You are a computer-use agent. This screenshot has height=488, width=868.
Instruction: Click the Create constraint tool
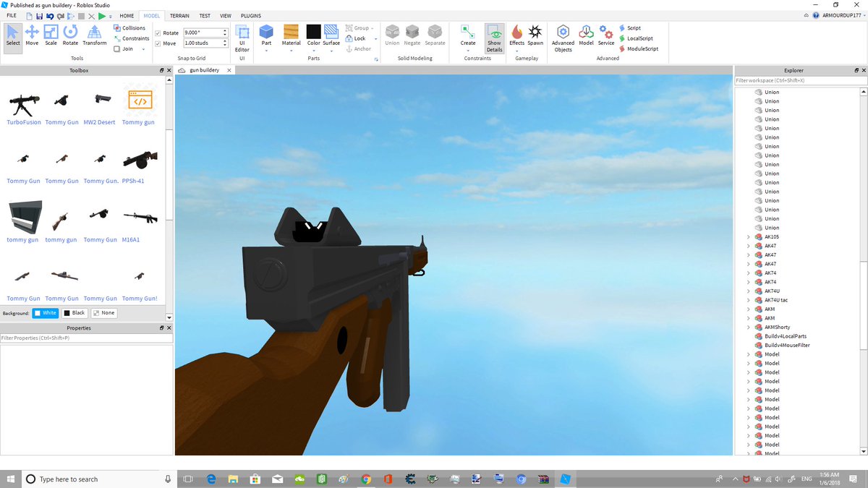pyautogui.click(x=468, y=35)
